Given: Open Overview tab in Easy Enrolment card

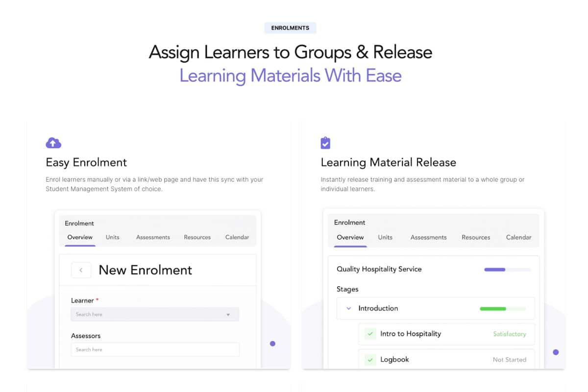Looking at the screenshot, I should [x=80, y=237].
